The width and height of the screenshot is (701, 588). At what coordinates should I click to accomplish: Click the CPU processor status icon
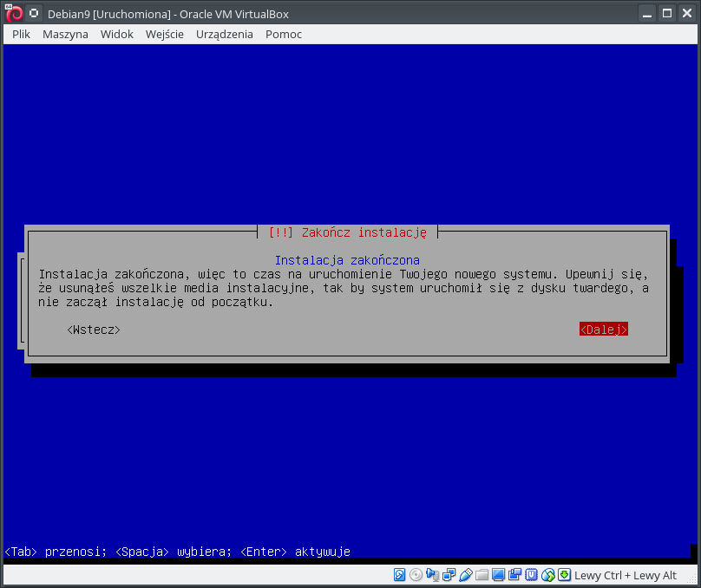[x=531, y=575]
